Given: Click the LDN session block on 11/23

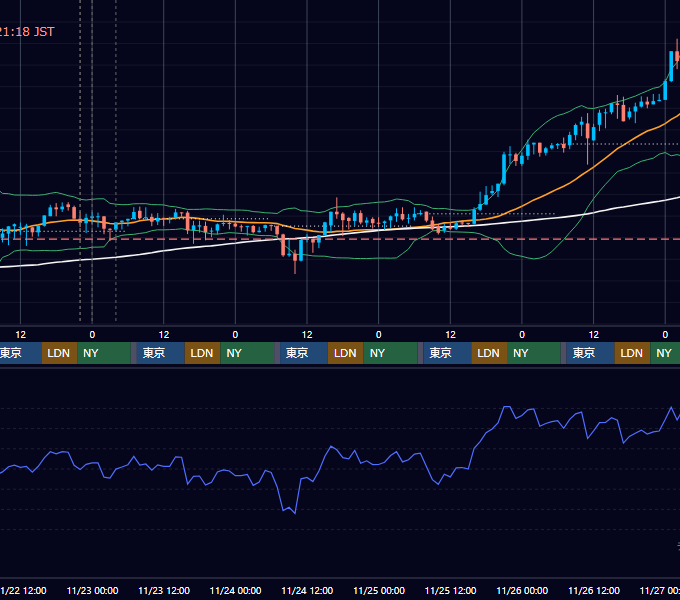Looking at the screenshot, I should point(202,353).
